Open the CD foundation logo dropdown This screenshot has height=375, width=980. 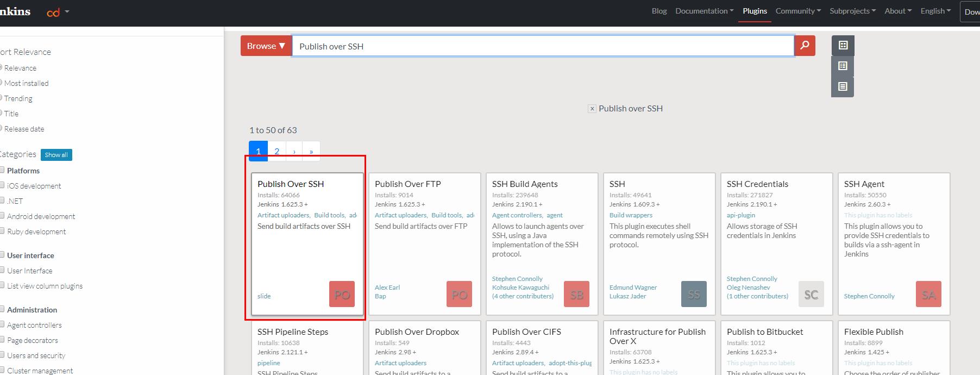pos(58,12)
